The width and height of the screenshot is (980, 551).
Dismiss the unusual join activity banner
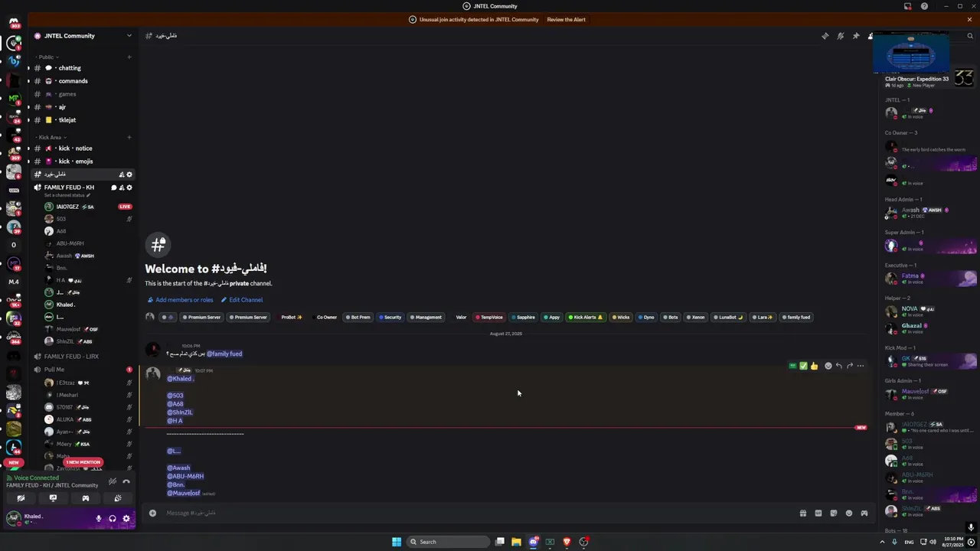point(969,20)
